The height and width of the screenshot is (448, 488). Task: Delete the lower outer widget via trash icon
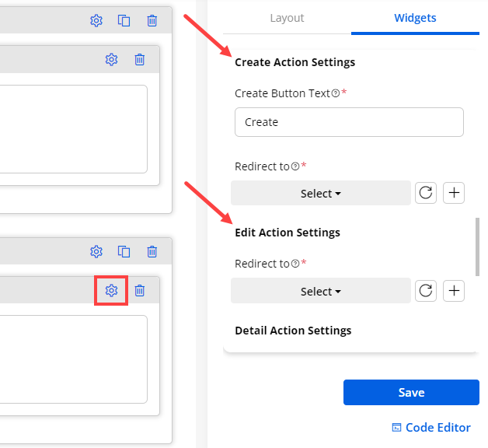coord(152,251)
